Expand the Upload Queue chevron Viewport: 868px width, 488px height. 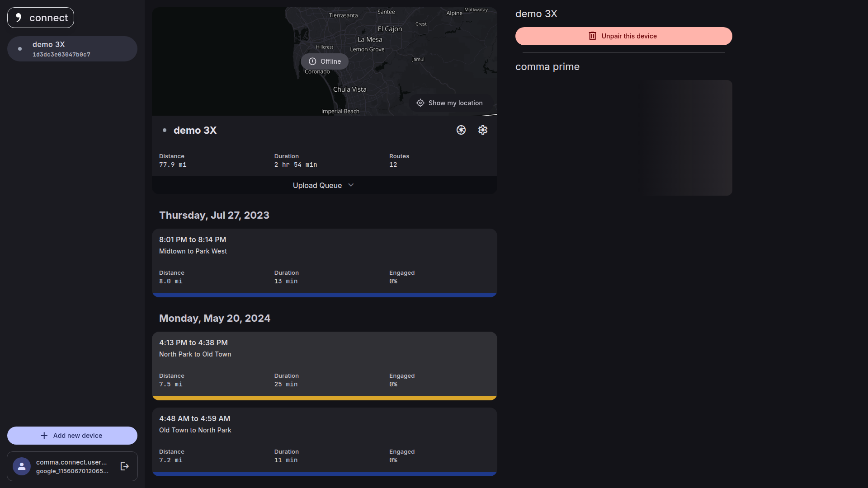pos(351,185)
